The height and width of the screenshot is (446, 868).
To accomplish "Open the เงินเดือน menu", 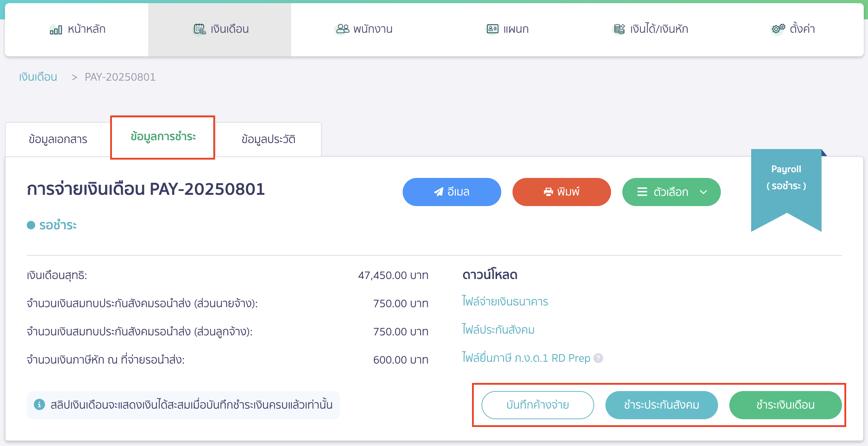I will [220, 30].
